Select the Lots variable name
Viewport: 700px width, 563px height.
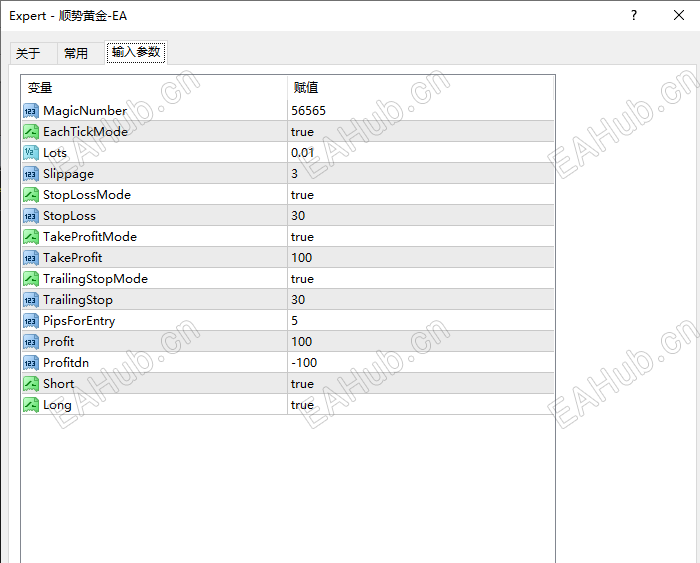pyautogui.click(x=55, y=153)
